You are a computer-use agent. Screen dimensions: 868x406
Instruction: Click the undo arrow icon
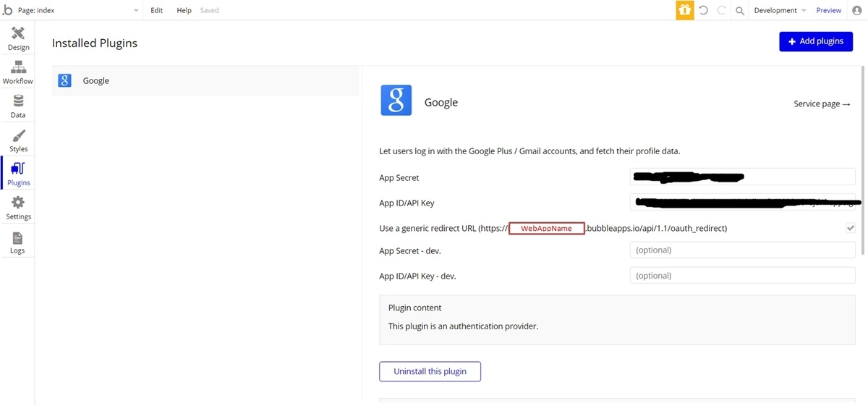pos(704,10)
